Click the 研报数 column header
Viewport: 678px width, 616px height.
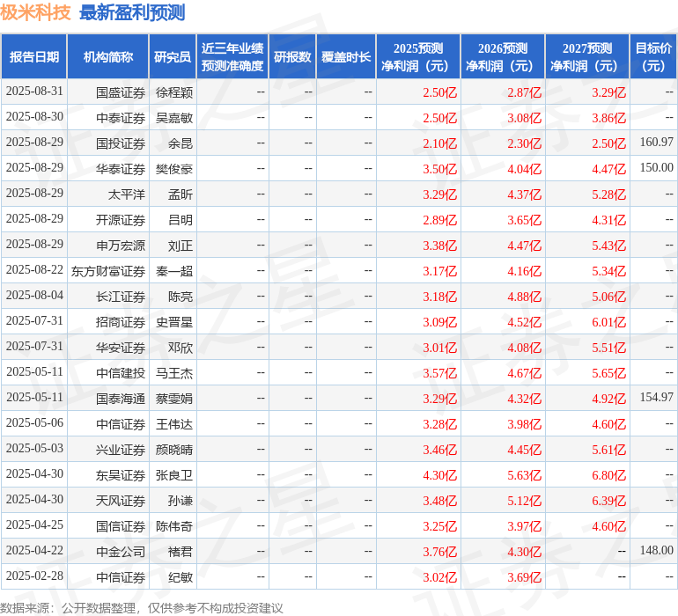tap(292, 56)
